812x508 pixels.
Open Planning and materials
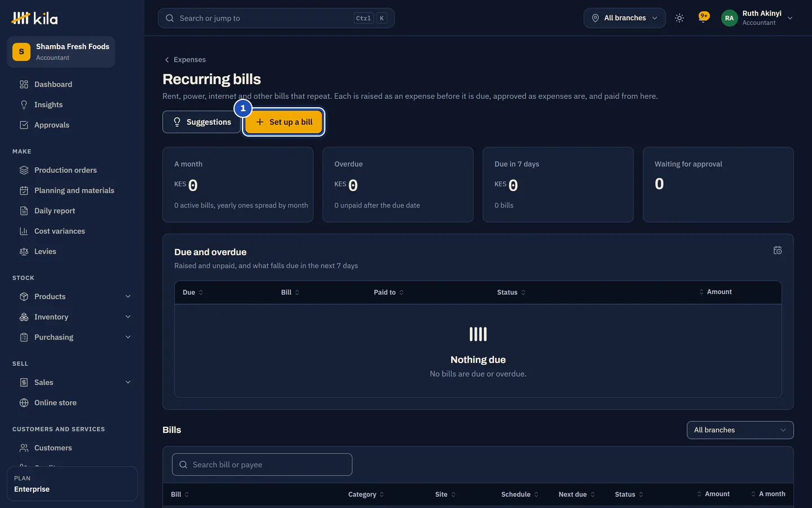[72, 190]
